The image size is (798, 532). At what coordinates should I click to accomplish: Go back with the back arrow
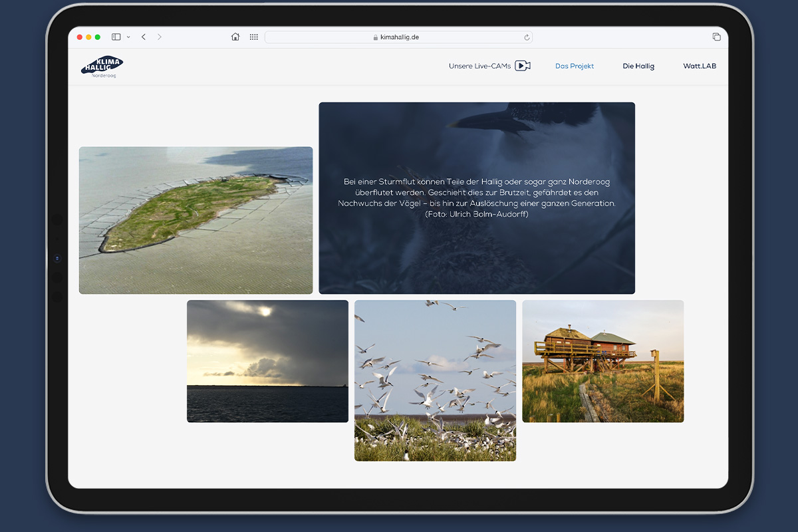[144, 37]
